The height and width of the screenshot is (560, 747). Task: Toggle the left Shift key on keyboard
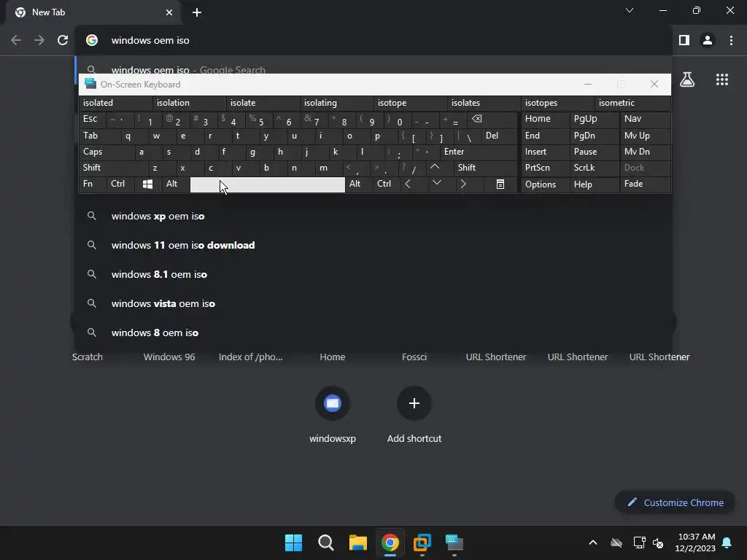[113, 168]
